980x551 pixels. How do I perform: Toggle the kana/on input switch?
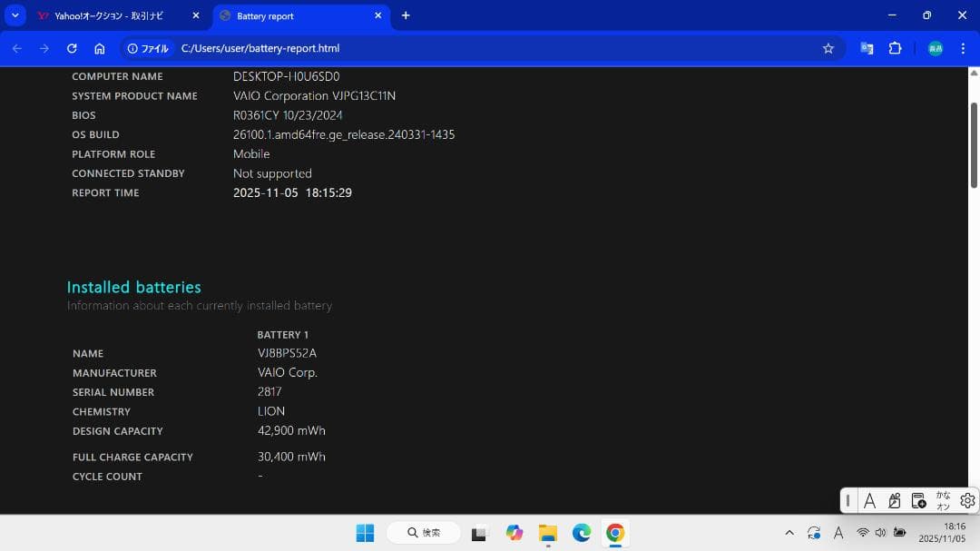point(944,500)
